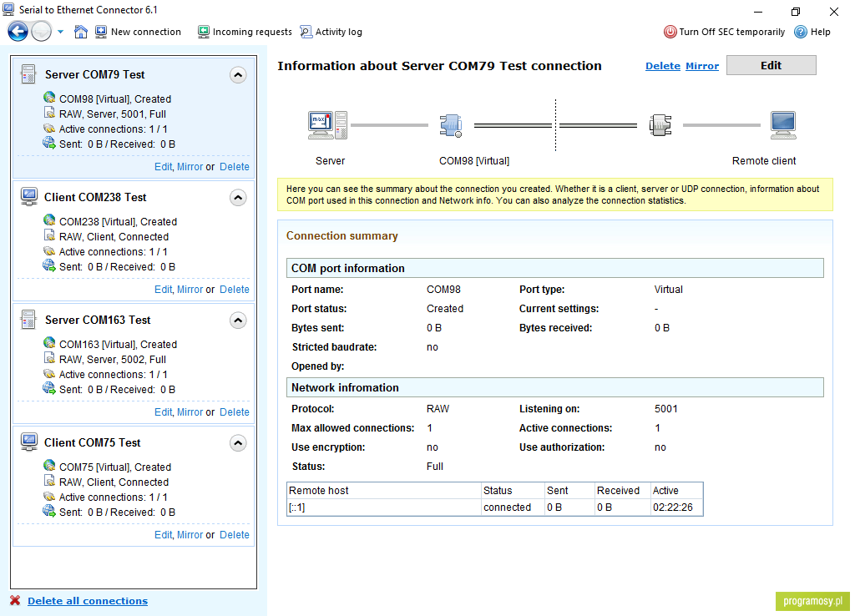Click Edit link under Client COM238 Test

click(163, 290)
